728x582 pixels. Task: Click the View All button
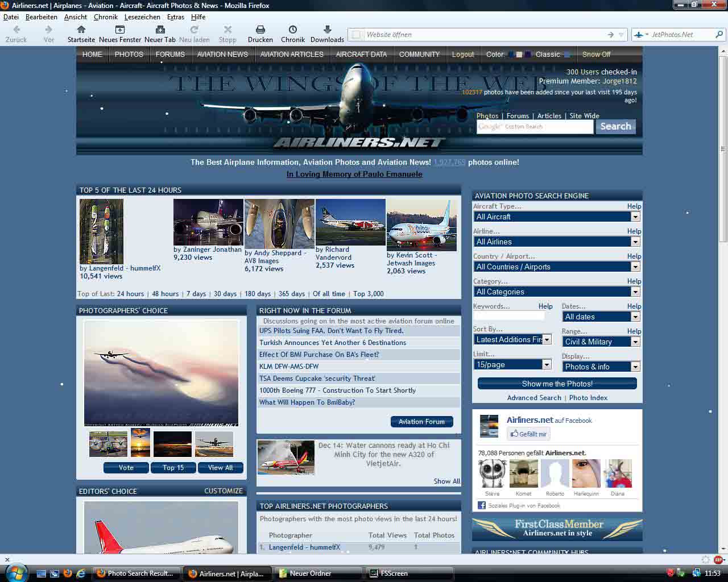coord(221,468)
